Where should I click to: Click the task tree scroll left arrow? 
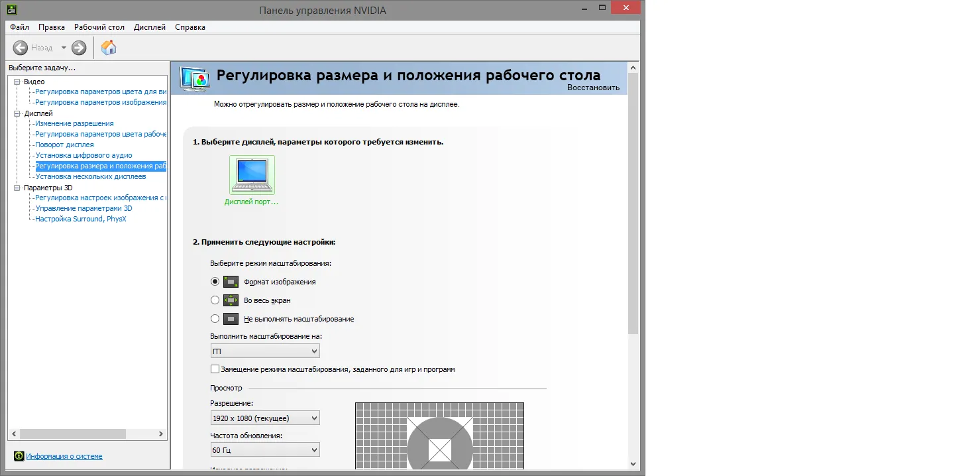[x=13, y=434]
